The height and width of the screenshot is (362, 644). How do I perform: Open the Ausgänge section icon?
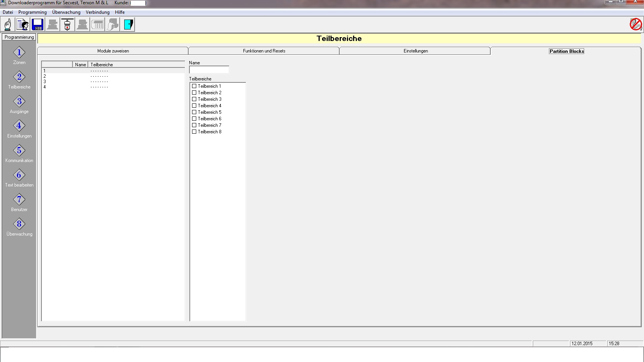[x=19, y=102]
